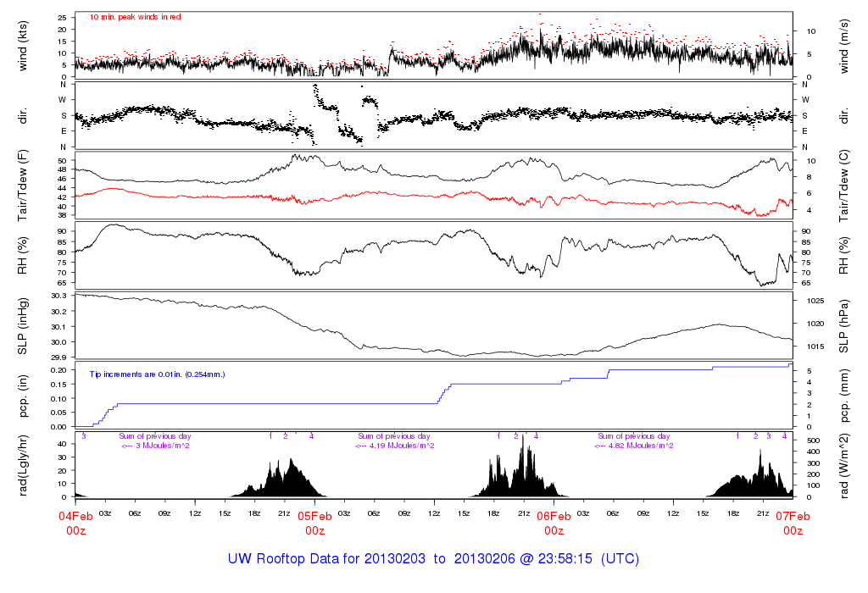Click the "07Feb" date label
868x593 pixels.
pyautogui.click(x=793, y=516)
